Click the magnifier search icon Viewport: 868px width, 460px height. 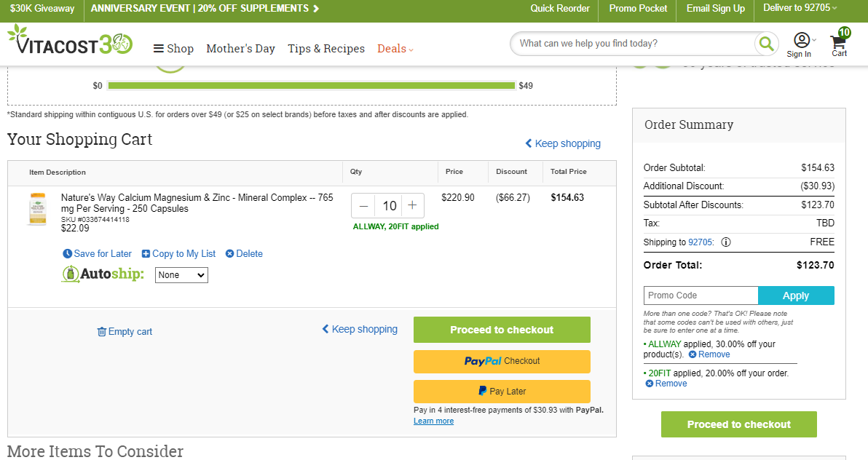[766, 43]
